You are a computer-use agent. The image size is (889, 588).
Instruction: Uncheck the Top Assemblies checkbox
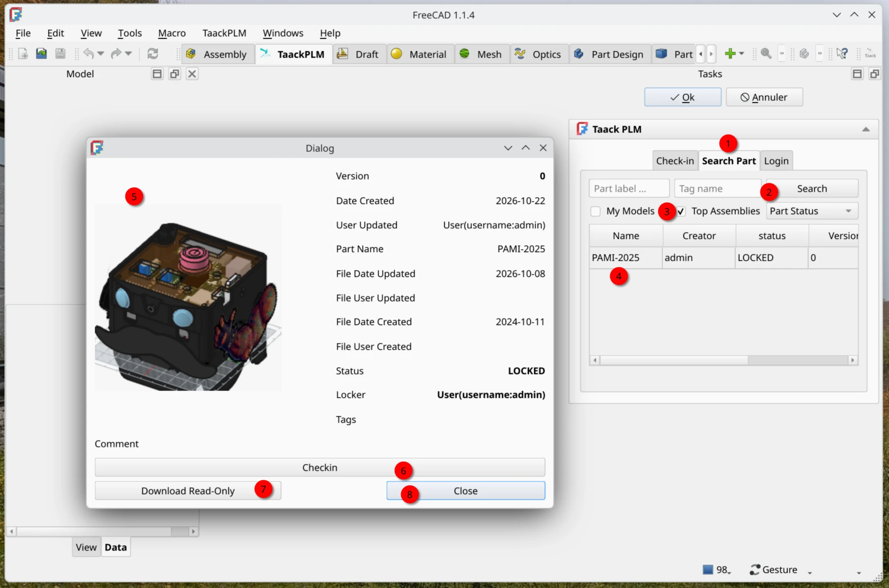tap(681, 211)
